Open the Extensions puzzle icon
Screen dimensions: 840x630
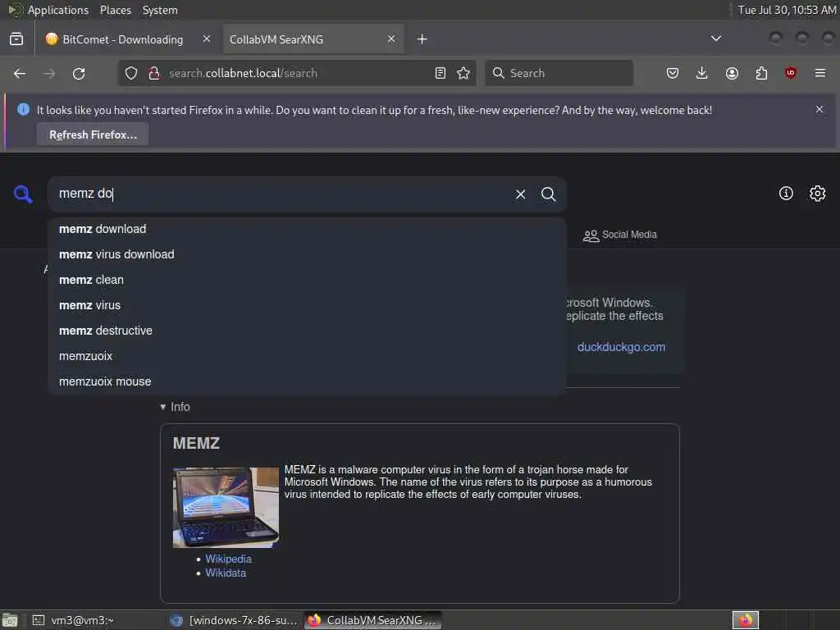click(761, 73)
